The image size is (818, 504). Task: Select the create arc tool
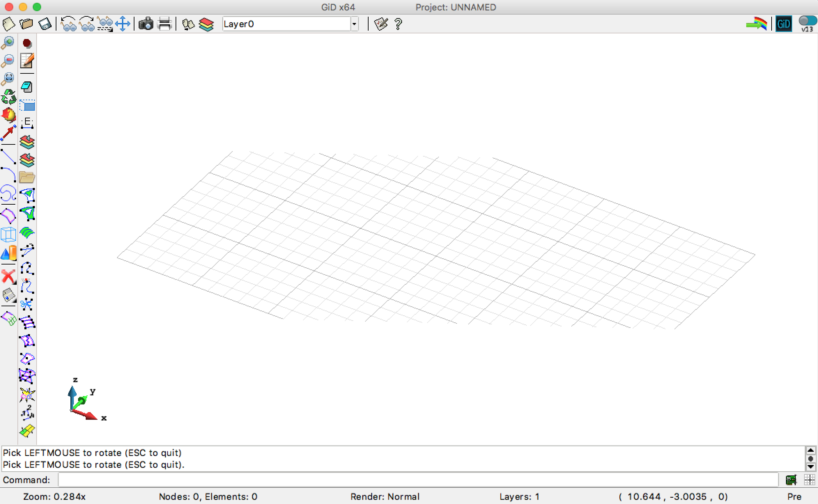pos(8,174)
